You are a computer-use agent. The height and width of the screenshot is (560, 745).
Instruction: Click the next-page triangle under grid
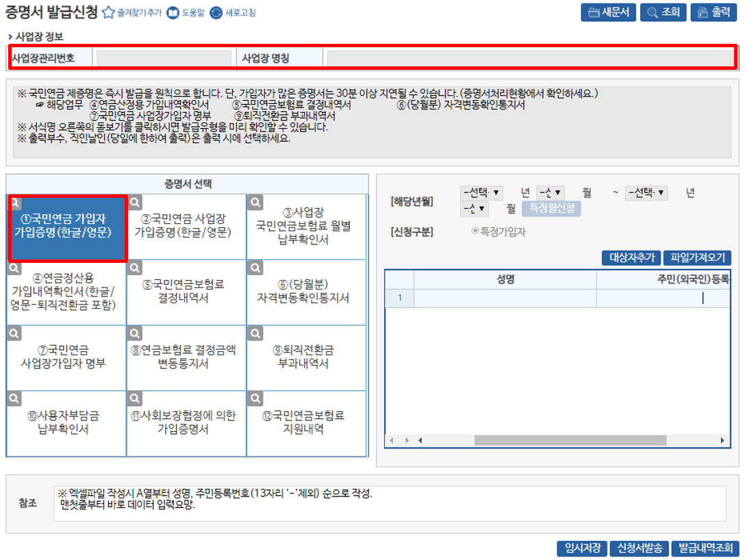(407, 440)
